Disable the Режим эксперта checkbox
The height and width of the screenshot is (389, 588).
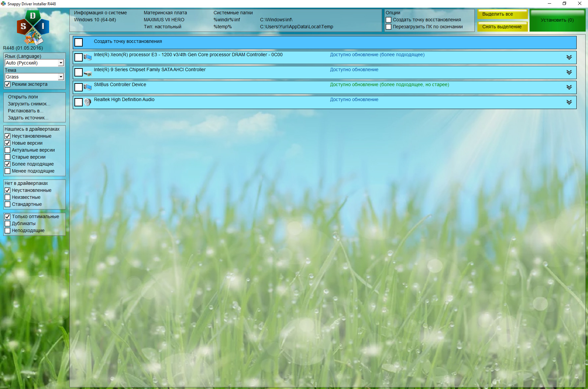pos(8,84)
